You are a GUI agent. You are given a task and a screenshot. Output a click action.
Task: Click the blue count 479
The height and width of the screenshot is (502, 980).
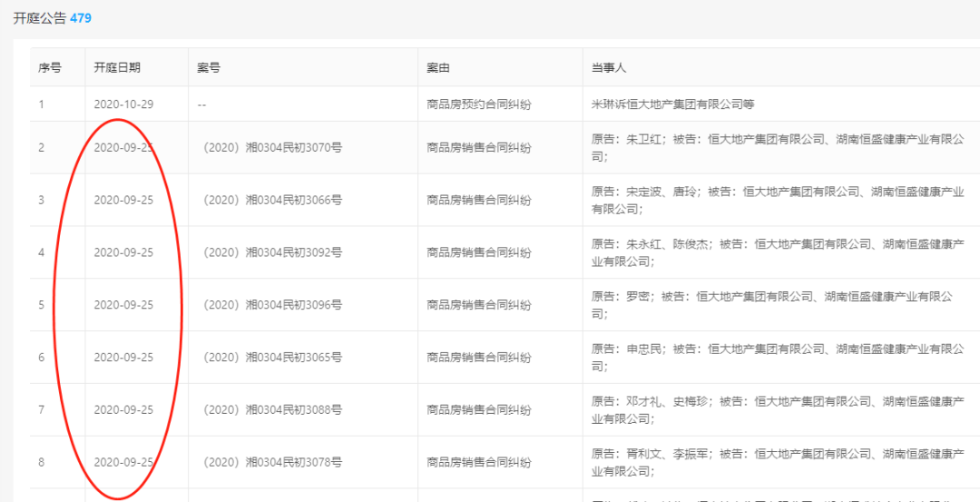coord(81,19)
